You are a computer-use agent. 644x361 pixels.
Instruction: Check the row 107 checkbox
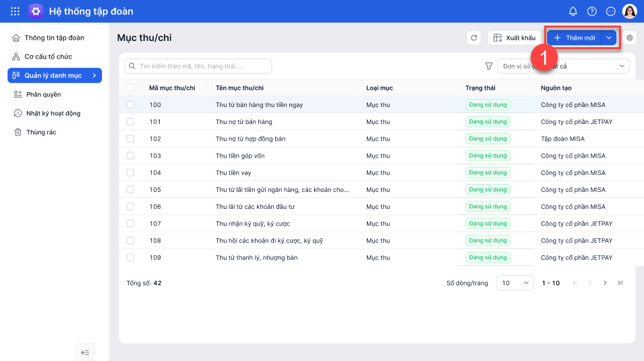point(130,224)
